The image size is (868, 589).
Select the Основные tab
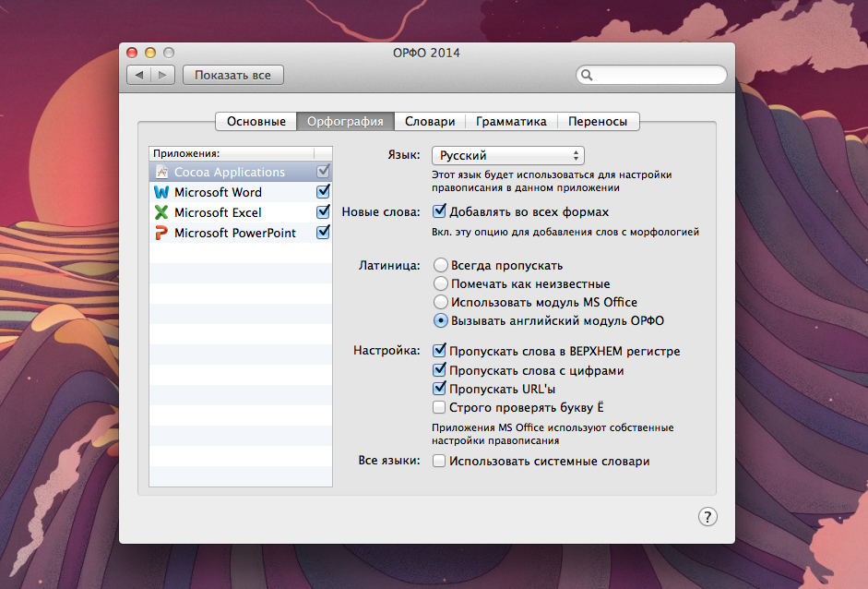(256, 121)
